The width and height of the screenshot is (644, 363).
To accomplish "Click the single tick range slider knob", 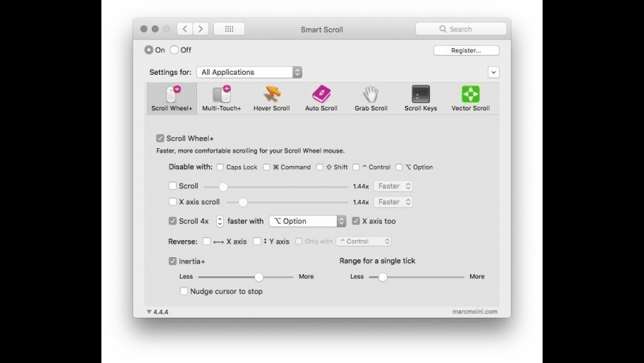I will point(383,277).
